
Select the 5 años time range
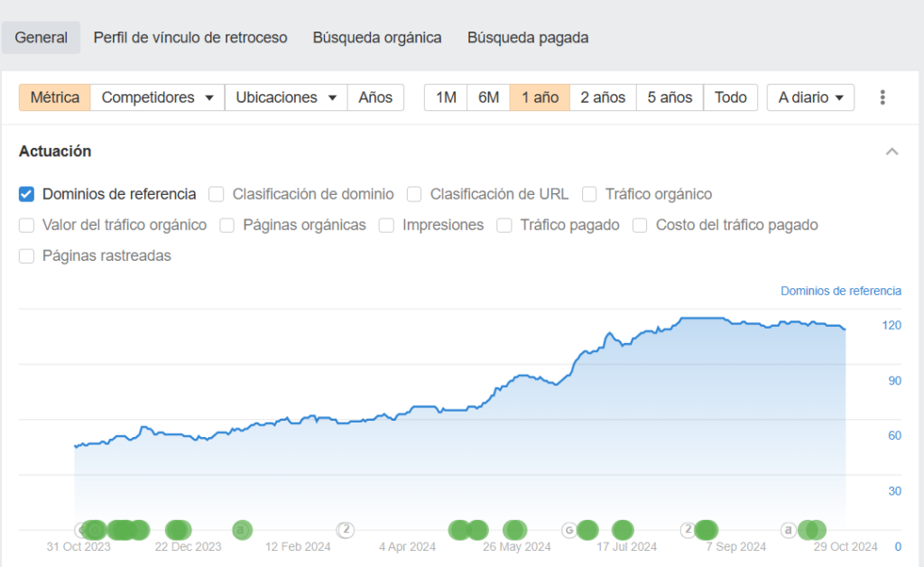(670, 98)
